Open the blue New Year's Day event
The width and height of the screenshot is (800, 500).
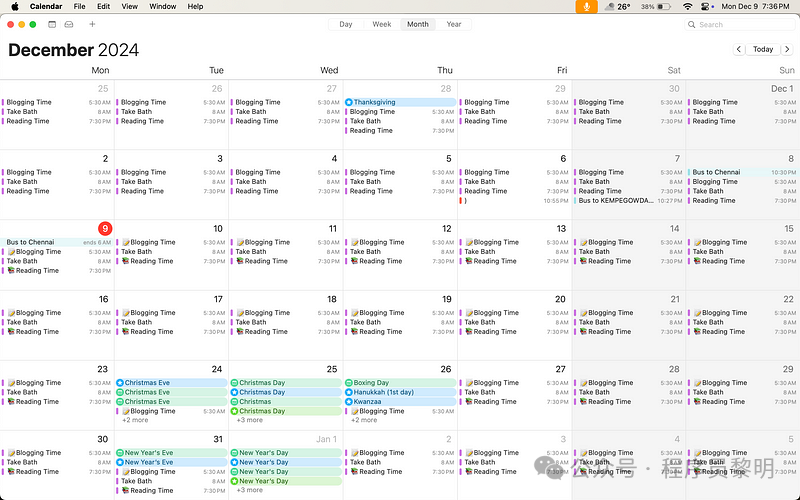tap(286, 462)
